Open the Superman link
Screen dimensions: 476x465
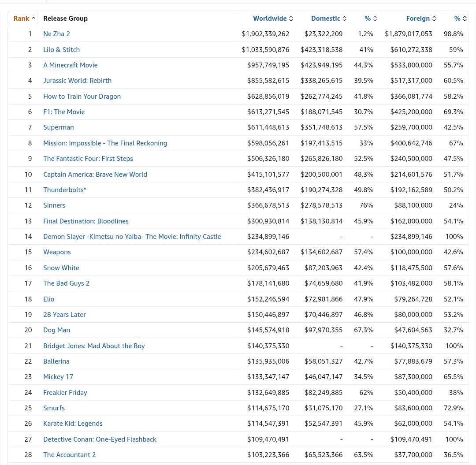pos(59,127)
